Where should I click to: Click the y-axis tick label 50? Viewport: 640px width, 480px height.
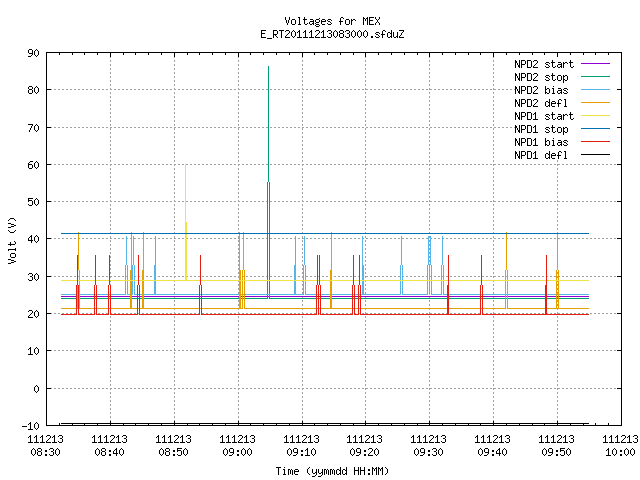[33, 202]
